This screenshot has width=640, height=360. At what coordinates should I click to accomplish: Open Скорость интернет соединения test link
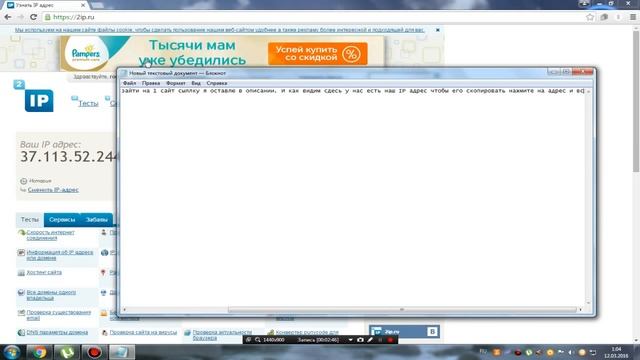[50, 235]
